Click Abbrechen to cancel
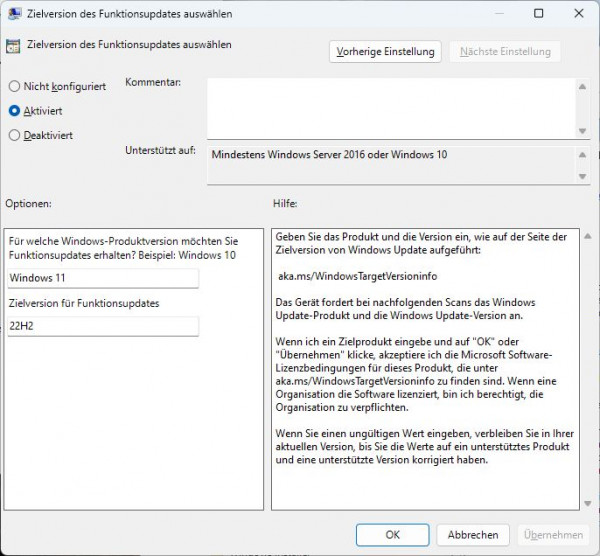 473,535
